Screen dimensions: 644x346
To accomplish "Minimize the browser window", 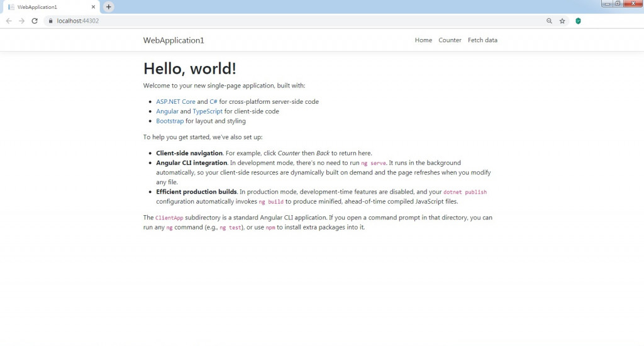I will [607, 4].
